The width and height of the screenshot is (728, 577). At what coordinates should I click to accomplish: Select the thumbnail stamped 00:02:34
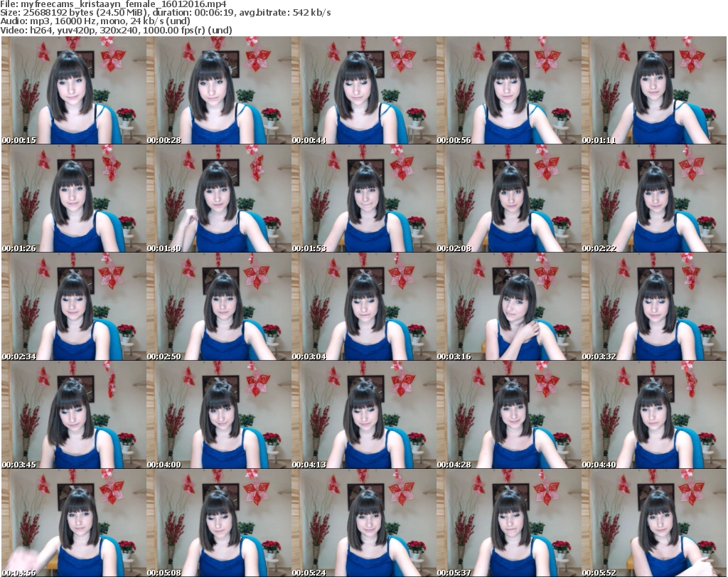[x=73, y=307]
